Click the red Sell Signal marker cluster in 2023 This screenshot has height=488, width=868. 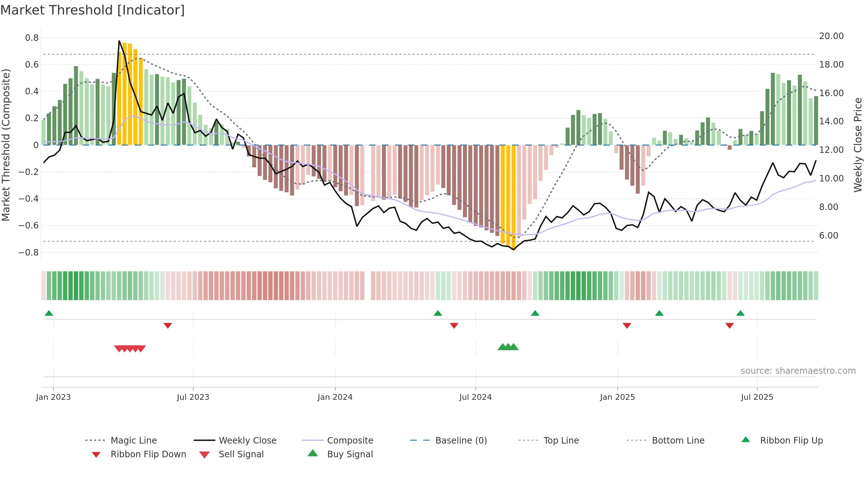[130, 348]
